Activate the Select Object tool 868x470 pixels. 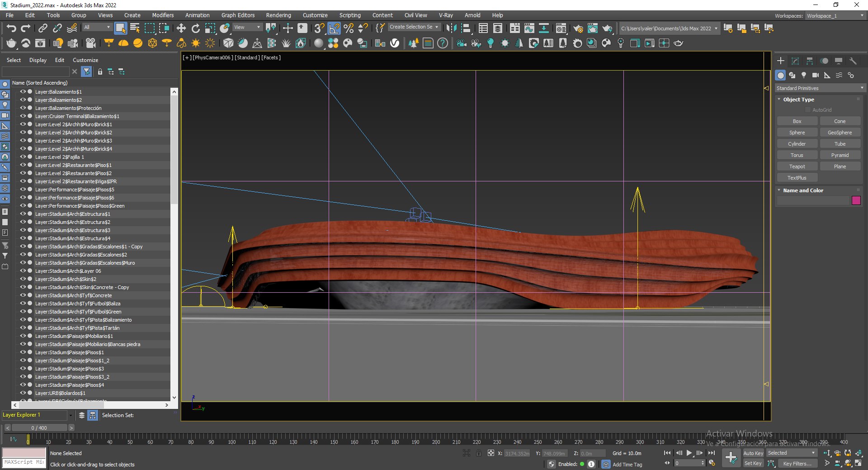[x=120, y=28]
